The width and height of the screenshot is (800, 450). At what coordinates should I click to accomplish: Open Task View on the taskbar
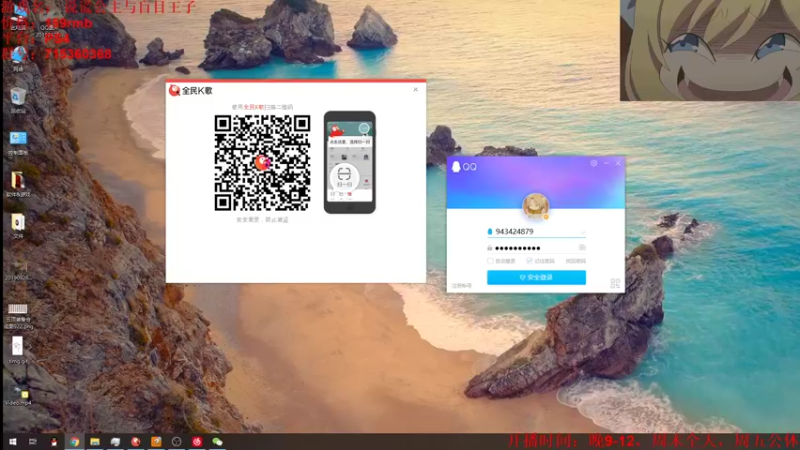tap(33, 442)
